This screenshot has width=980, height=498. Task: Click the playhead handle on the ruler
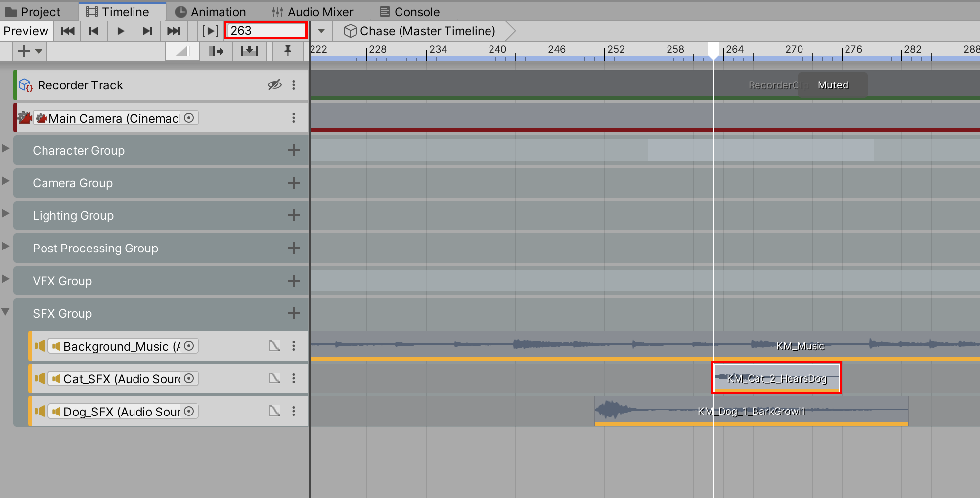coord(713,50)
